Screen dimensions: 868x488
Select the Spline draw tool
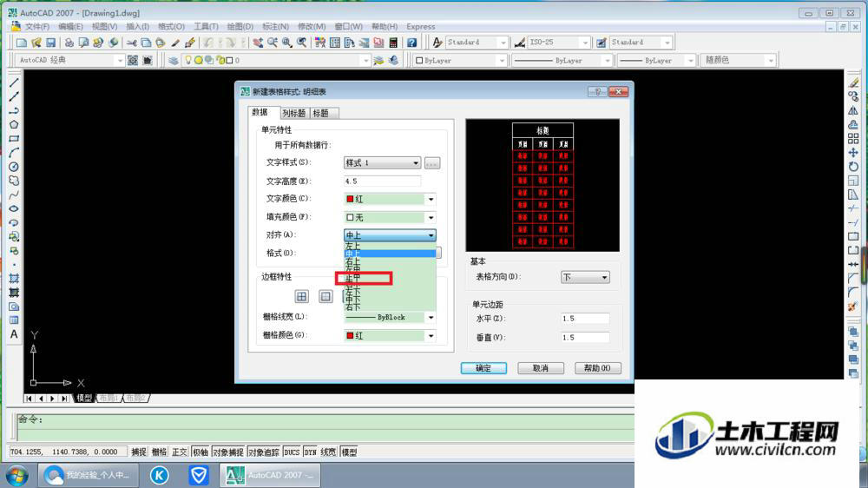14,195
